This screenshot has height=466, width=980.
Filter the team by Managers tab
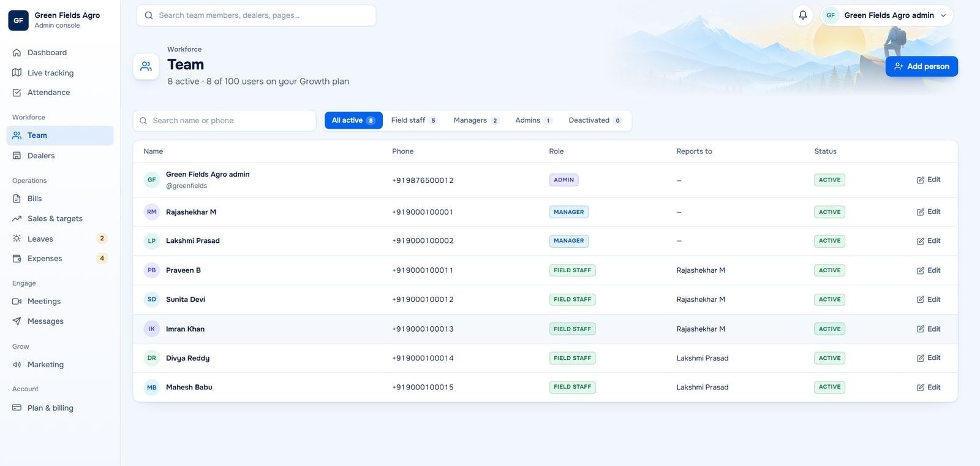point(477,120)
